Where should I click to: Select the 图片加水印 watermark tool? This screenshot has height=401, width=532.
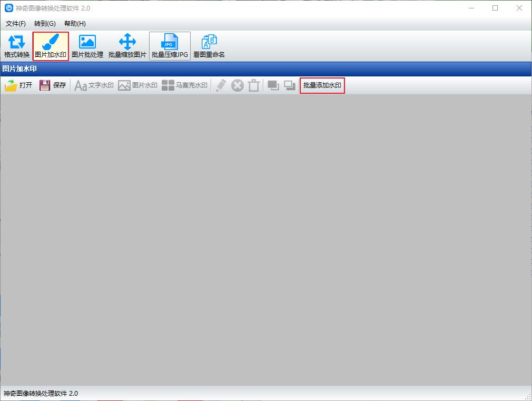point(51,46)
